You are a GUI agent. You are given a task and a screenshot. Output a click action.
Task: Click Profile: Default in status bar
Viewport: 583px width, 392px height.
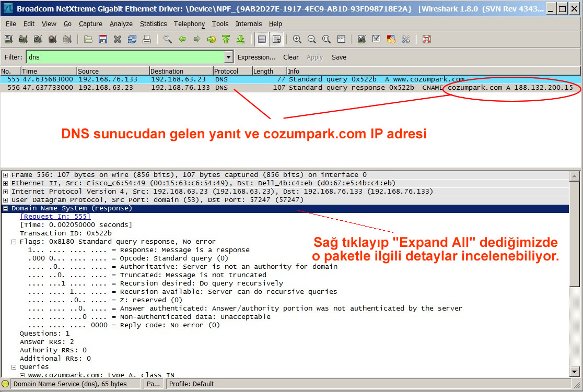tap(192, 384)
